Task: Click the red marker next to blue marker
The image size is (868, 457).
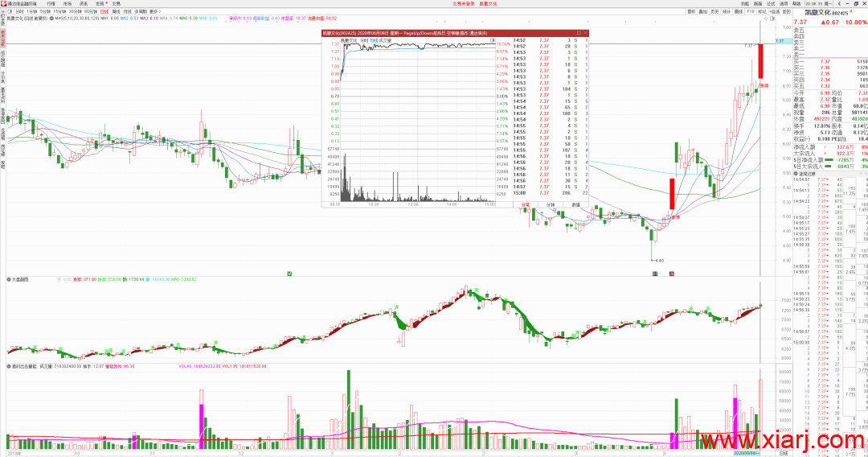Action: pyautogui.click(x=671, y=273)
